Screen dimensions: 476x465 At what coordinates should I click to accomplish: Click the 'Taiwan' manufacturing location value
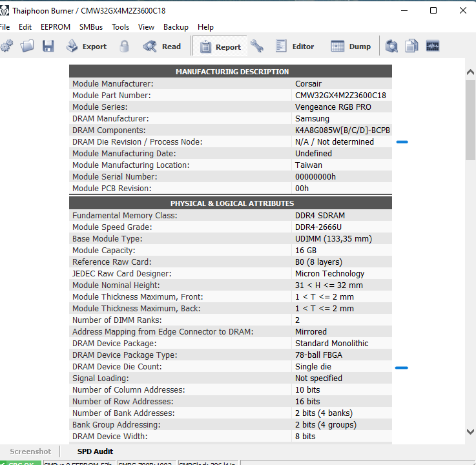(x=309, y=165)
